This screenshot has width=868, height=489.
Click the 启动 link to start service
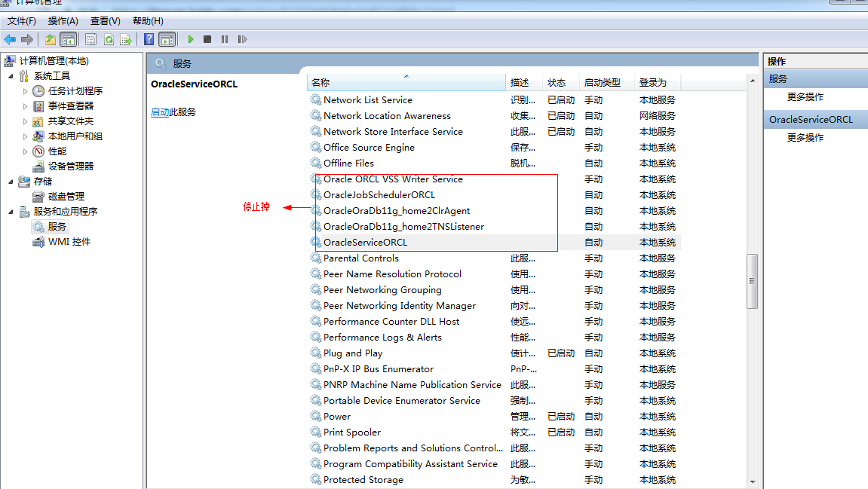click(160, 112)
